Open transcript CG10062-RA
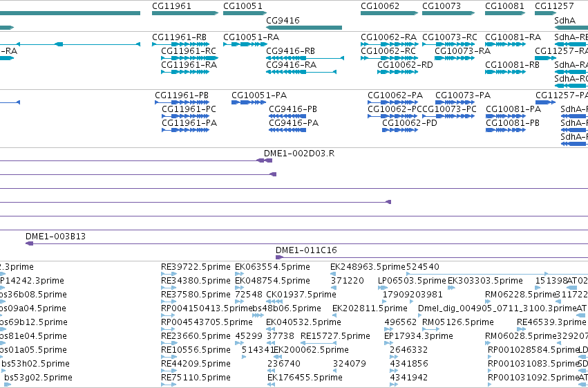This screenshot has width=588, height=388. click(x=389, y=44)
